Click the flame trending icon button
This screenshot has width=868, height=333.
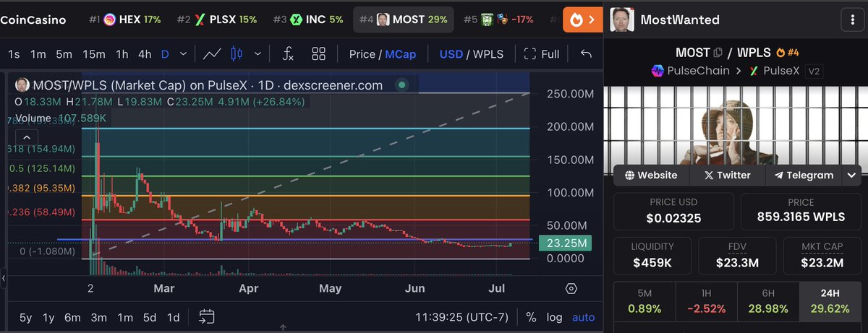[x=583, y=20]
